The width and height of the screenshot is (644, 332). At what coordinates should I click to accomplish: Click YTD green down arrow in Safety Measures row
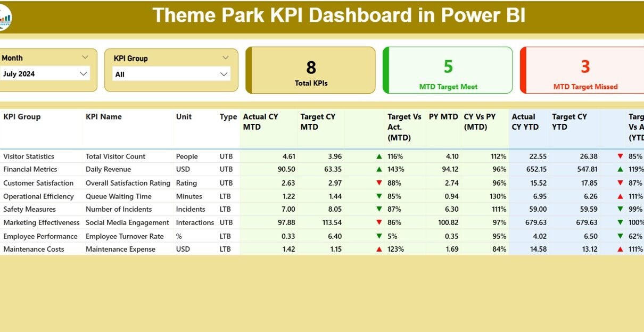tap(620, 209)
